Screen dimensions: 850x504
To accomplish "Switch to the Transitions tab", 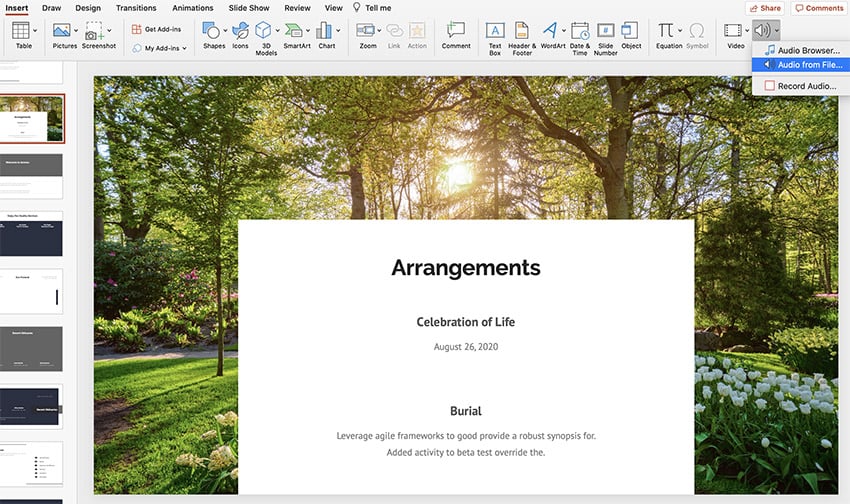I will (135, 8).
